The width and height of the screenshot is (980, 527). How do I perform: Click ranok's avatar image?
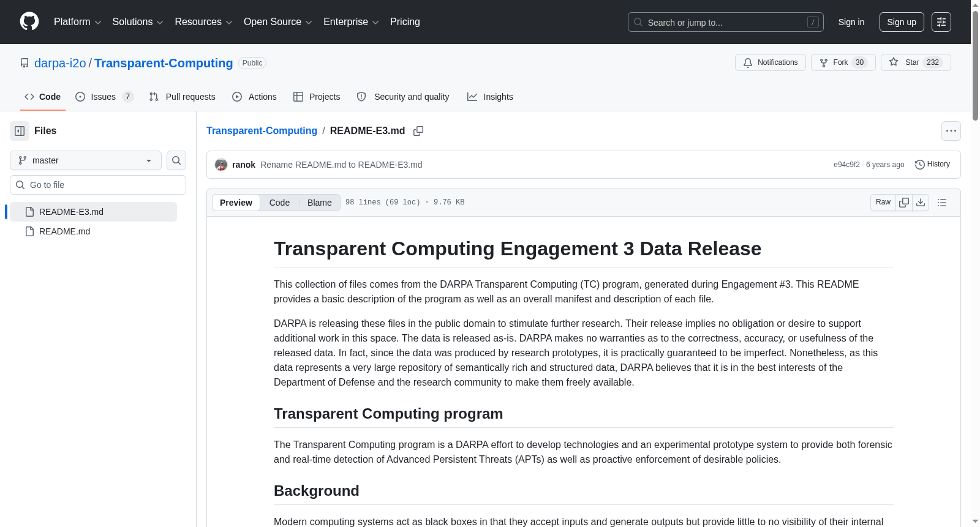(x=221, y=165)
